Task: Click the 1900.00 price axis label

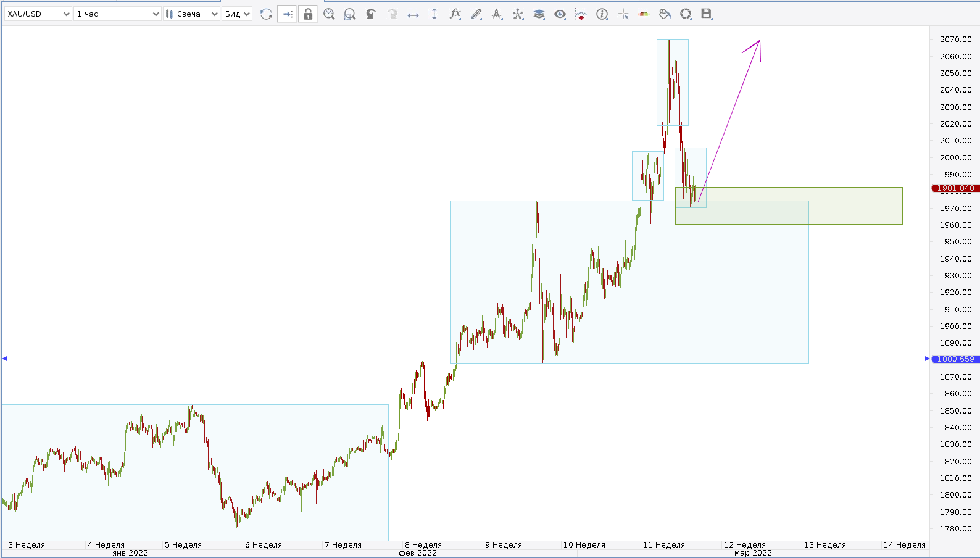Action: pyautogui.click(x=955, y=327)
